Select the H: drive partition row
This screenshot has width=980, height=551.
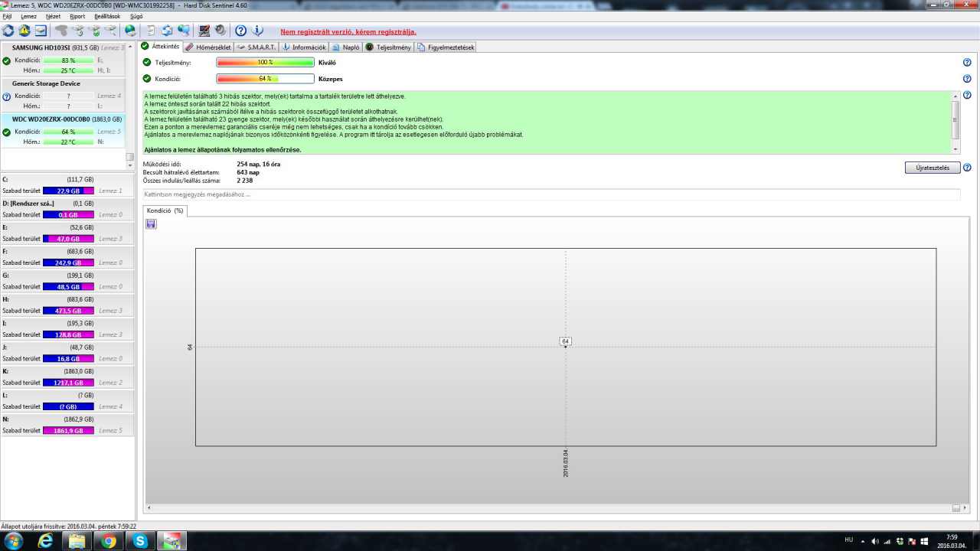click(67, 305)
